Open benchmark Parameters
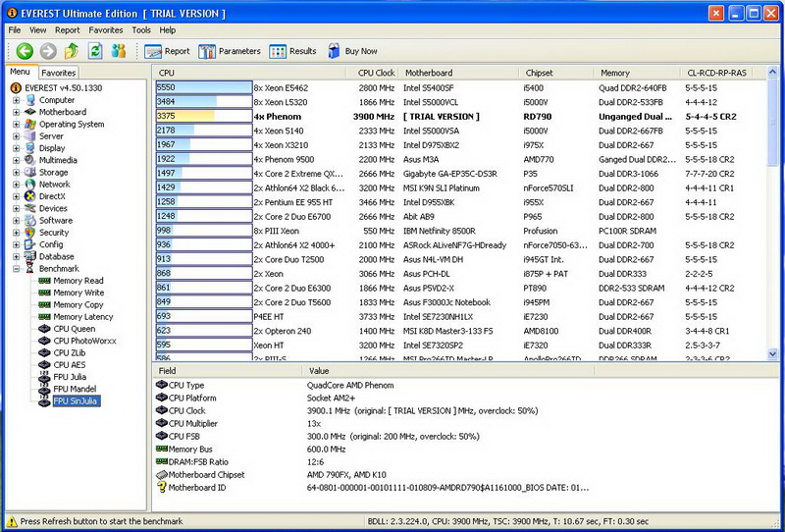 [x=230, y=51]
